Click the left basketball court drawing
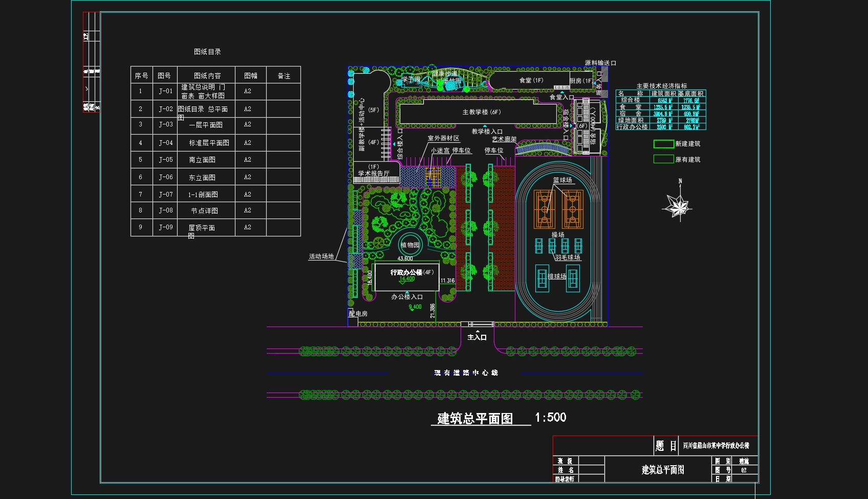Viewport: 868px width, 499px height. click(x=545, y=209)
